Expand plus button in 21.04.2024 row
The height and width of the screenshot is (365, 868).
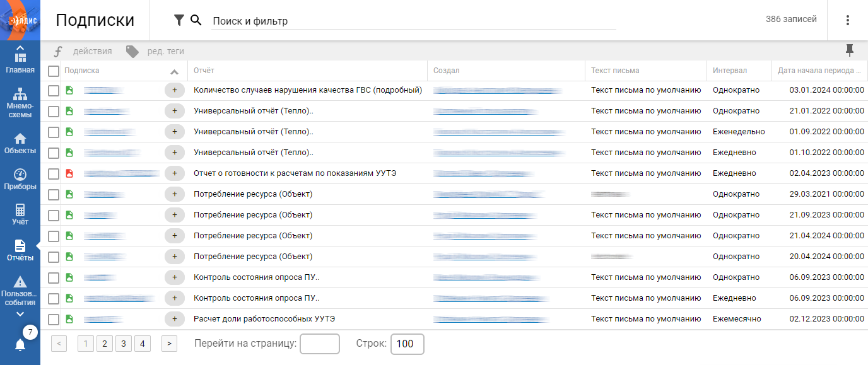pos(175,236)
